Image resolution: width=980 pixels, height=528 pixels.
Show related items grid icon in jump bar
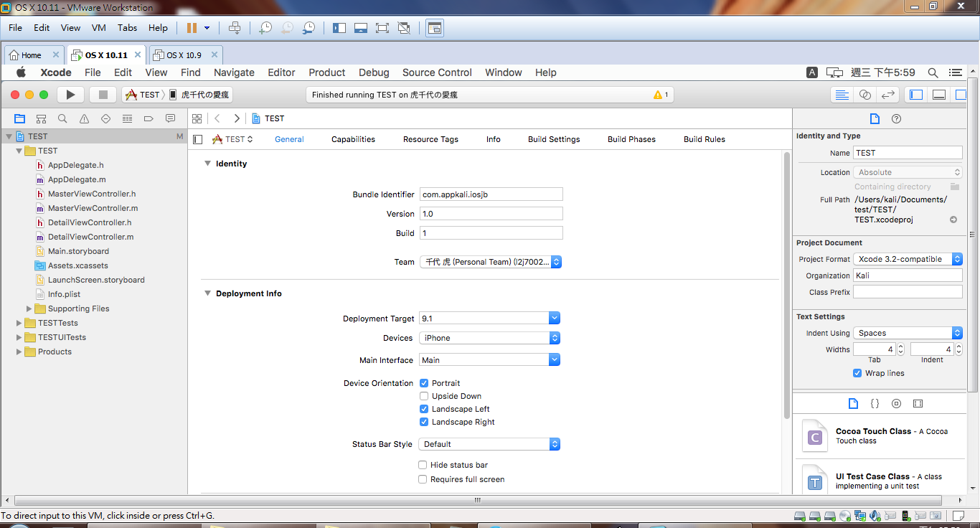(x=197, y=118)
